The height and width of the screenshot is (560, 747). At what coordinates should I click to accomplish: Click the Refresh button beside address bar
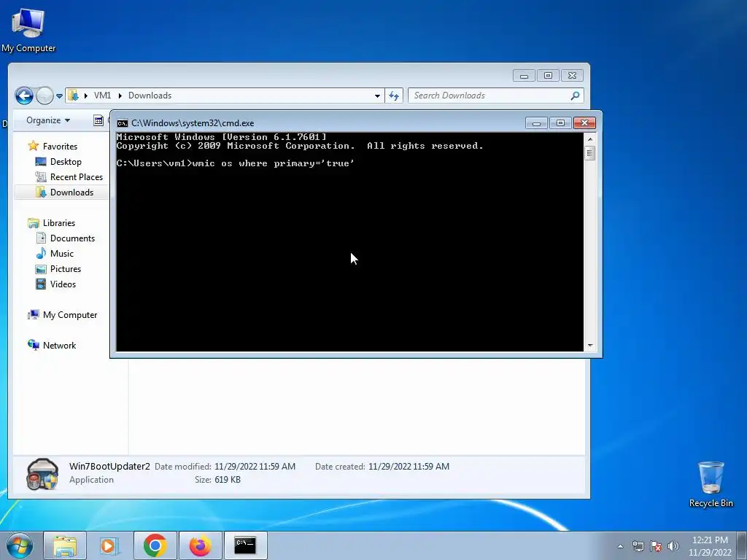pos(394,96)
